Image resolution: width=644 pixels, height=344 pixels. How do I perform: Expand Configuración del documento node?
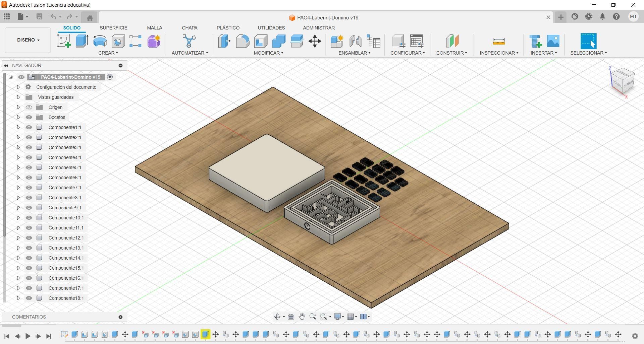click(18, 87)
